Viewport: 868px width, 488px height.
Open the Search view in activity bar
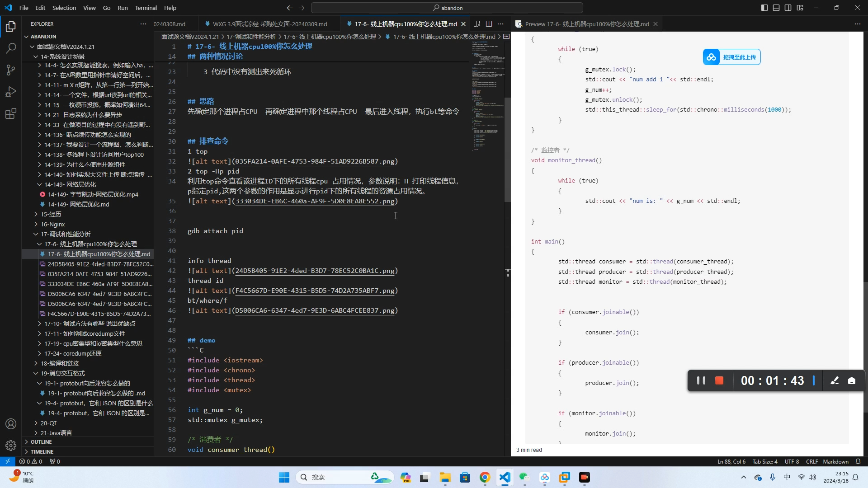pyautogui.click(x=11, y=48)
